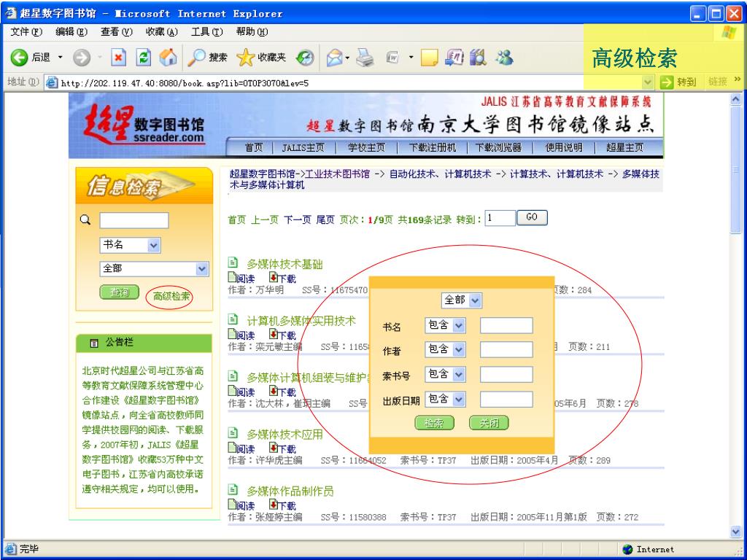The image size is (747, 560).
Task: Click the GO button beside page field
Action: tap(532, 217)
